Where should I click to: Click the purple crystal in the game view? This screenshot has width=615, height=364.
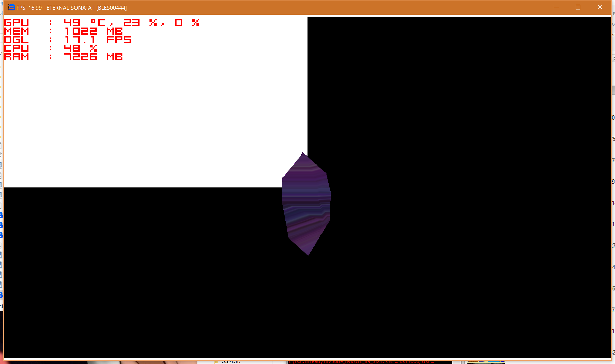(x=306, y=204)
